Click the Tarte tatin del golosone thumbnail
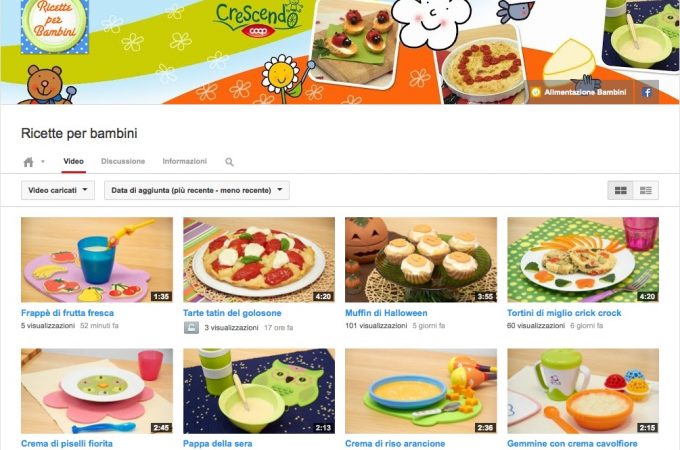 coord(259,260)
